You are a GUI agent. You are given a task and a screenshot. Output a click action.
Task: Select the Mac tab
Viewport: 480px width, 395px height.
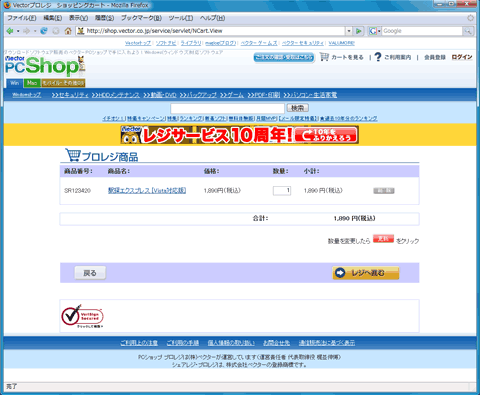pyautogui.click(x=32, y=83)
